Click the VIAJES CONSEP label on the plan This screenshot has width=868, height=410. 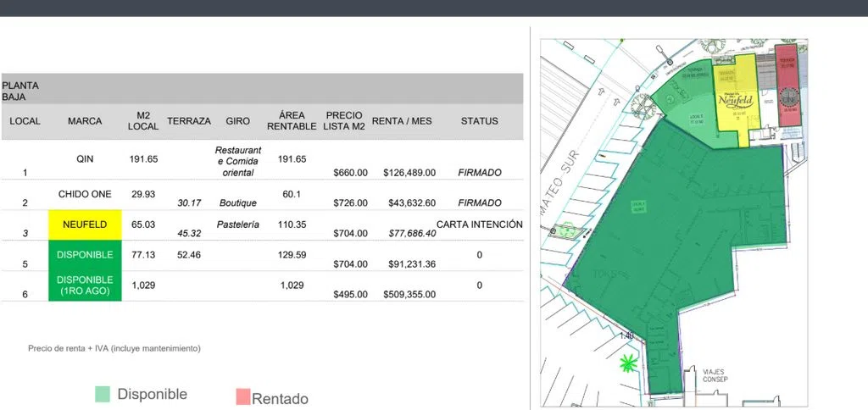714,376
